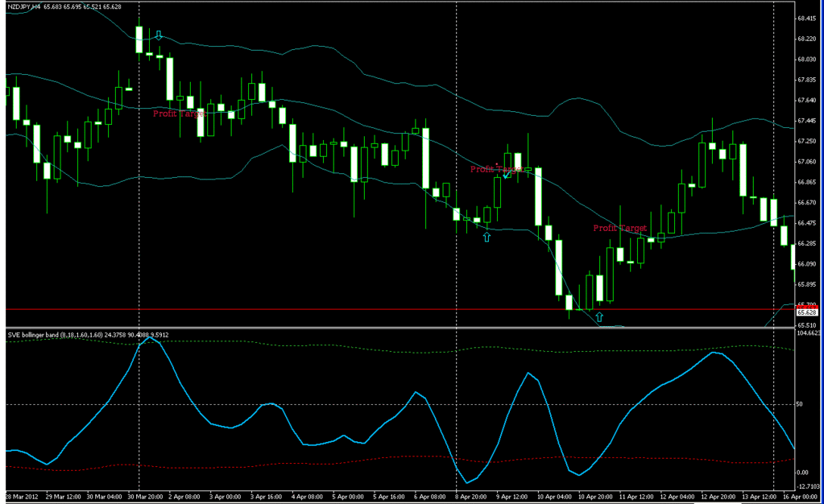Image resolution: width=824 pixels, height=504 pixels.
Task: Click the Profit Target label near 11 Apr 12:00
Action: pyautogui.click(x=620, y=228)
